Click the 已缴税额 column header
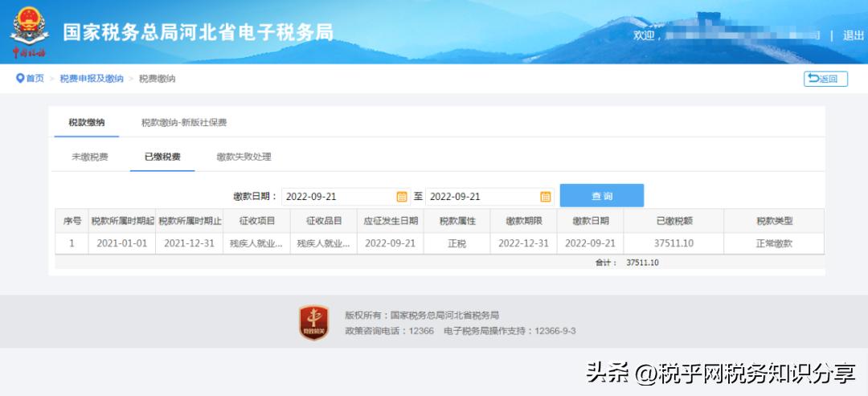Screen dimensions: 868x396 point(674,221)
